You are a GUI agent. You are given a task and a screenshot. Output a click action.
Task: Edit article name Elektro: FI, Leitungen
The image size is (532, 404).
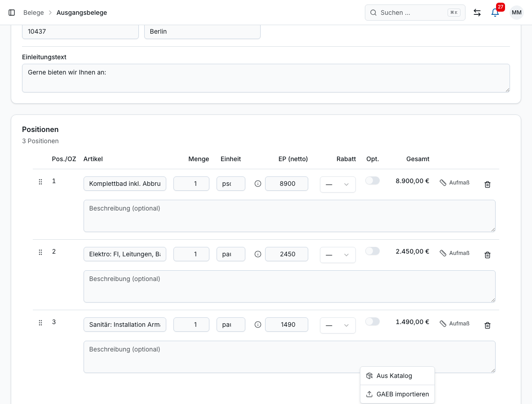click(x=125, y=254)
